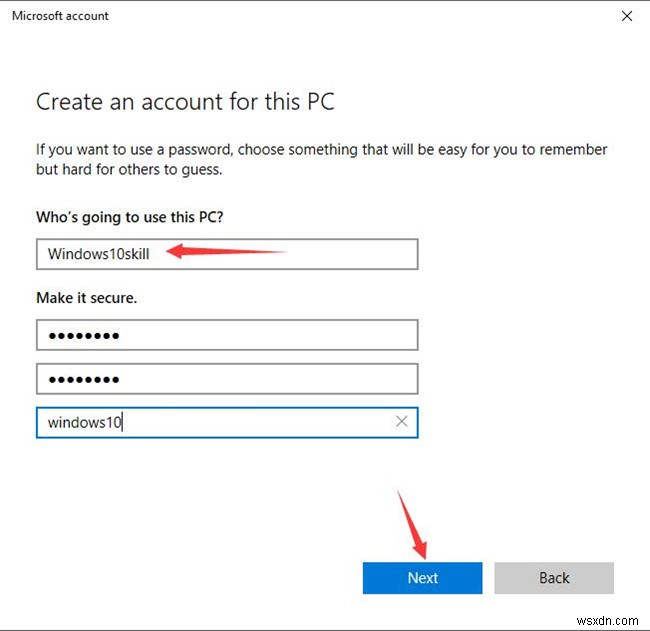Focus the confirm password field
Screen dimensions: 650x631
pyautogui.click(x=226, y=379)
